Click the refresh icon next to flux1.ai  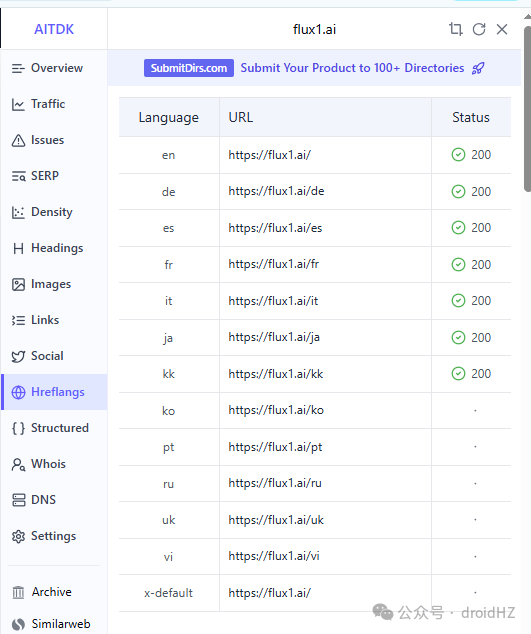479,29
